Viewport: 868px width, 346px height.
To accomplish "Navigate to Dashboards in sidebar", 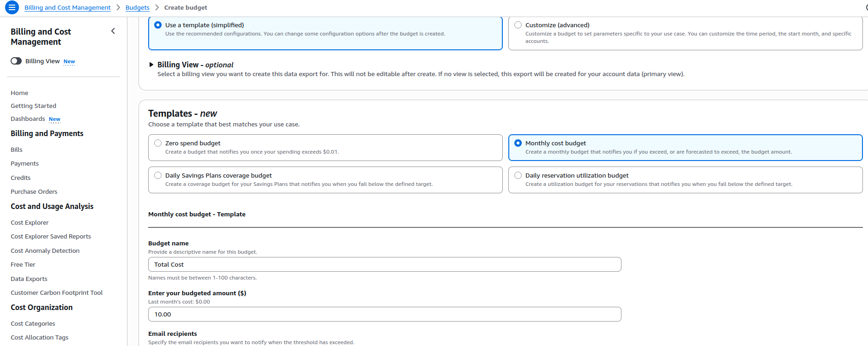I will pyautogui.click(x=28, y=119).
